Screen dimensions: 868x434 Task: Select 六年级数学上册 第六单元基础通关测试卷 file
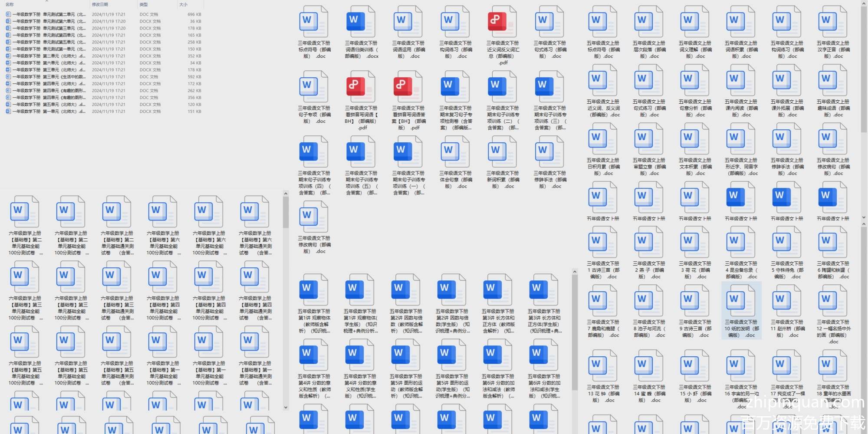(x=255, y=226)
